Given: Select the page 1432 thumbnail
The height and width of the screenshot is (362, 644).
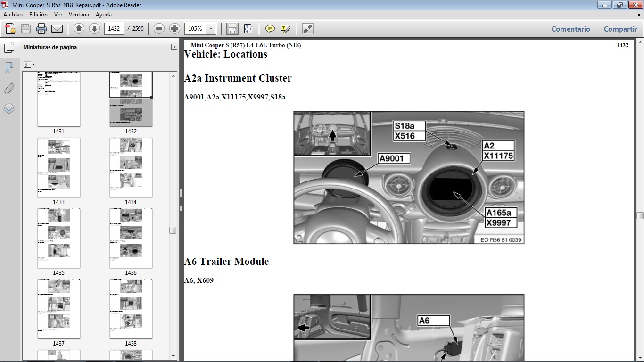Looking at the screenshot, I should click(x=131, y=99).
